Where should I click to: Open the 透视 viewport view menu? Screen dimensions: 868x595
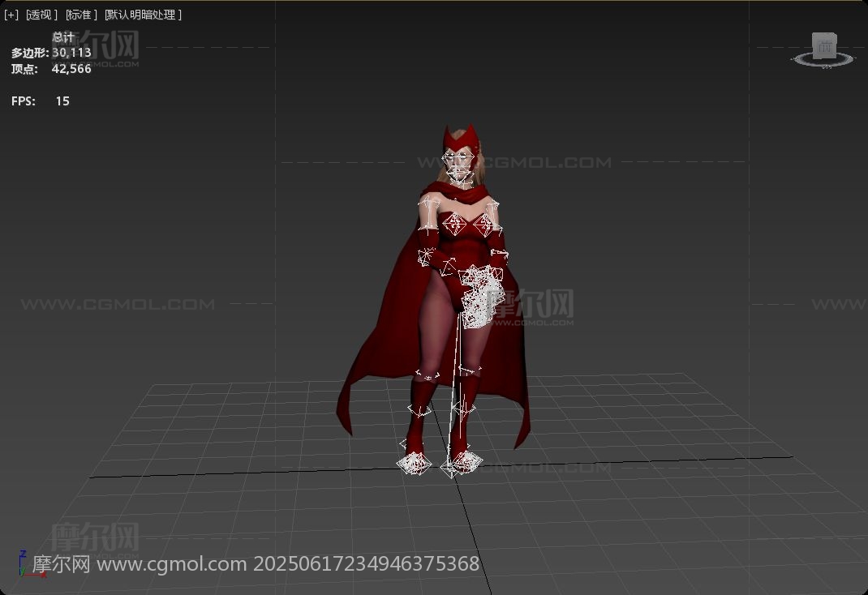coord(41,15)
